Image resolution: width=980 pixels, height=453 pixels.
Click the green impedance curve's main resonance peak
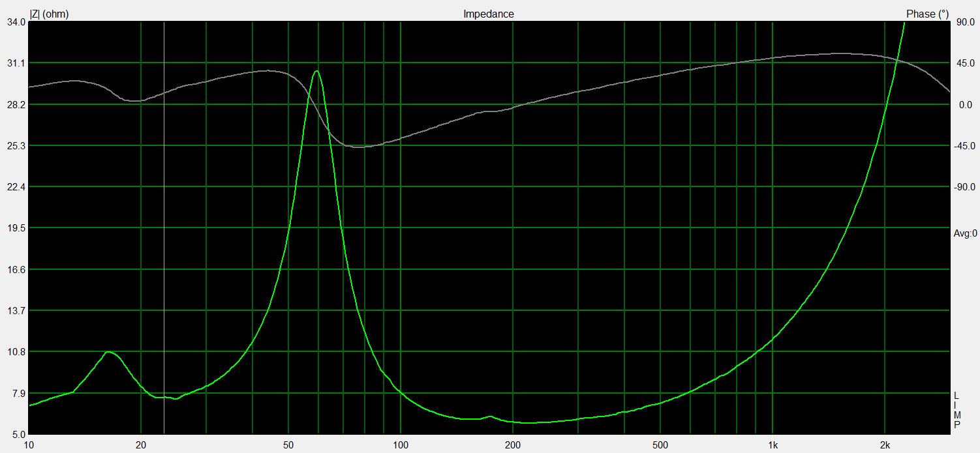tap(316, 71)
